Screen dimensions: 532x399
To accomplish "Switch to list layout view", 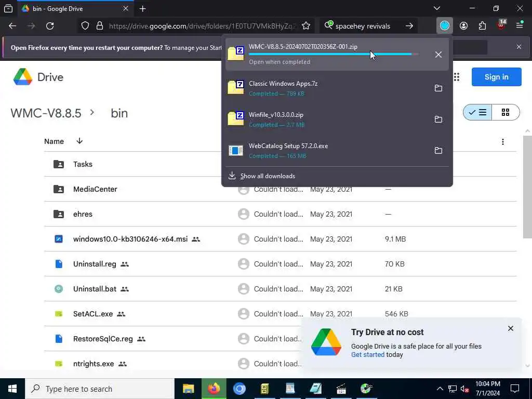I will [477, 112].
